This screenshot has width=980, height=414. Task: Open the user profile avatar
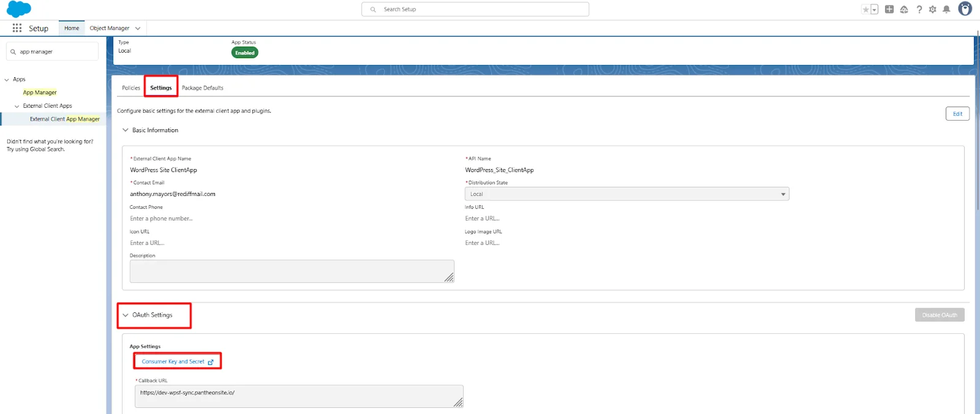click(x=965, y=9)
